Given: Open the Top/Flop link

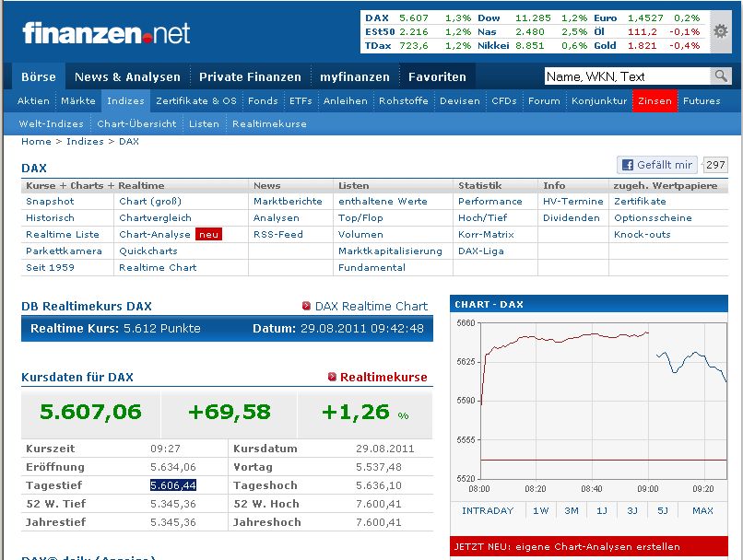Looking at the screenshot, I should click(x=360, y=217).
